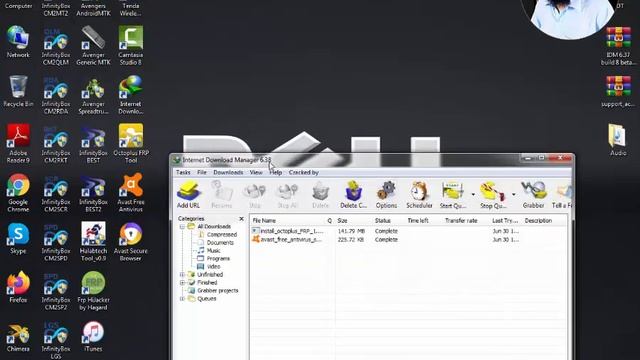This screenshot has height=360, width=640.
Task: Select the Avast Free Antivirus desktop icon
Action: point(131,193)
